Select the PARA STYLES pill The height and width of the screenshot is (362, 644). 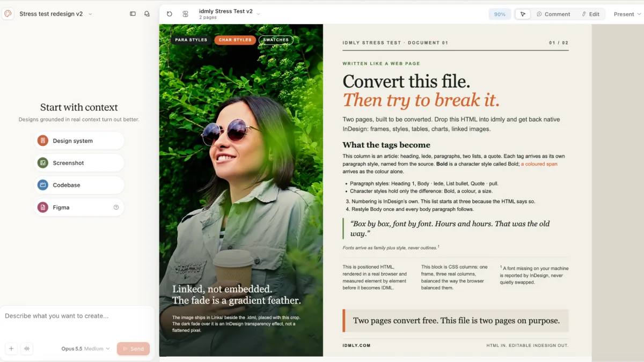point(191,40)
